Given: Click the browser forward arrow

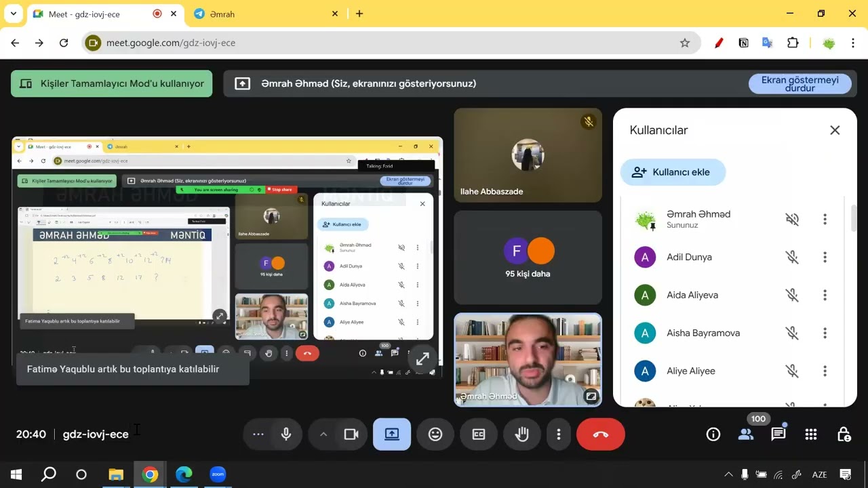Looking at the screenshot, I should tap(39, 43).
